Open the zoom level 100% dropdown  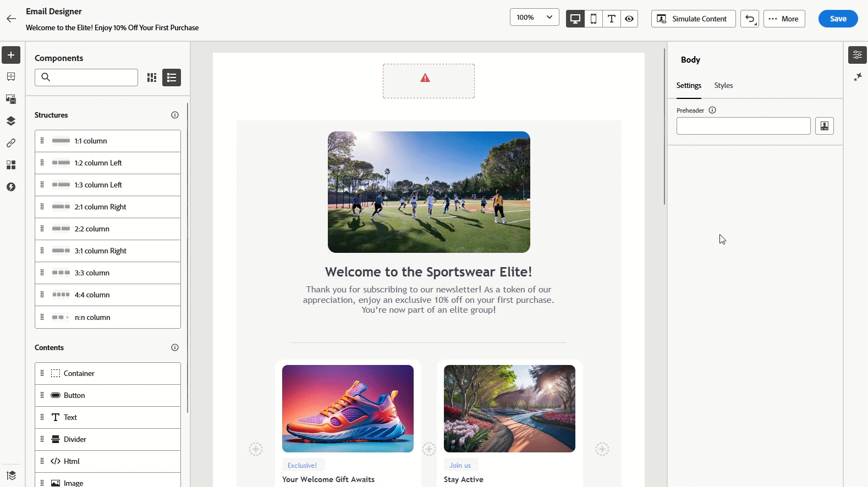coord(535,18)
